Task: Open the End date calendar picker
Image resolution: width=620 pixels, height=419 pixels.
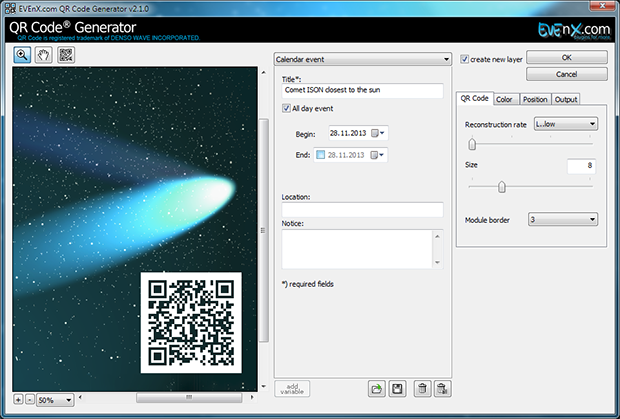Action: [377, 155]
